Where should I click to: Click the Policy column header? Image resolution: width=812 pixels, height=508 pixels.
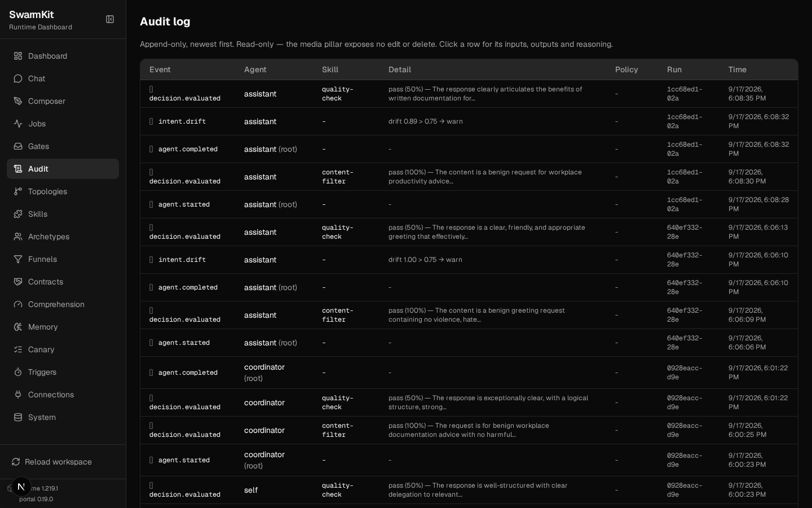click(x=626, y=69)
